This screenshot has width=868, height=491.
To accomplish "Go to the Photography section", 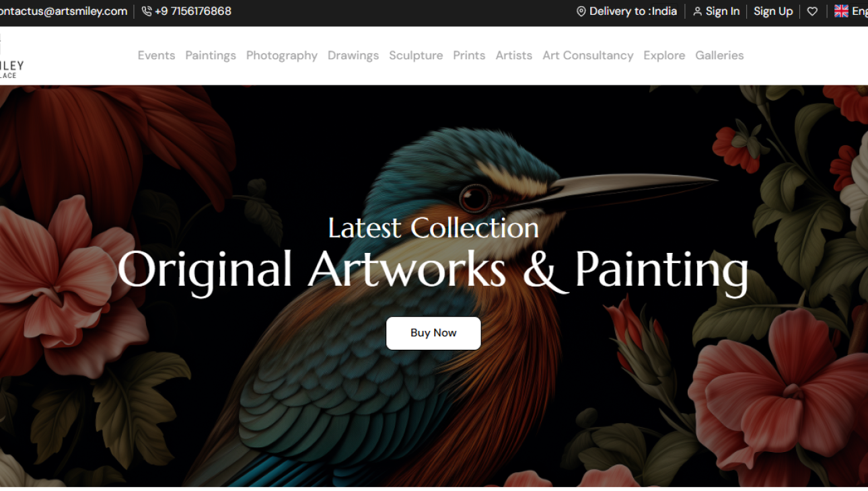I will click(282, 56).
